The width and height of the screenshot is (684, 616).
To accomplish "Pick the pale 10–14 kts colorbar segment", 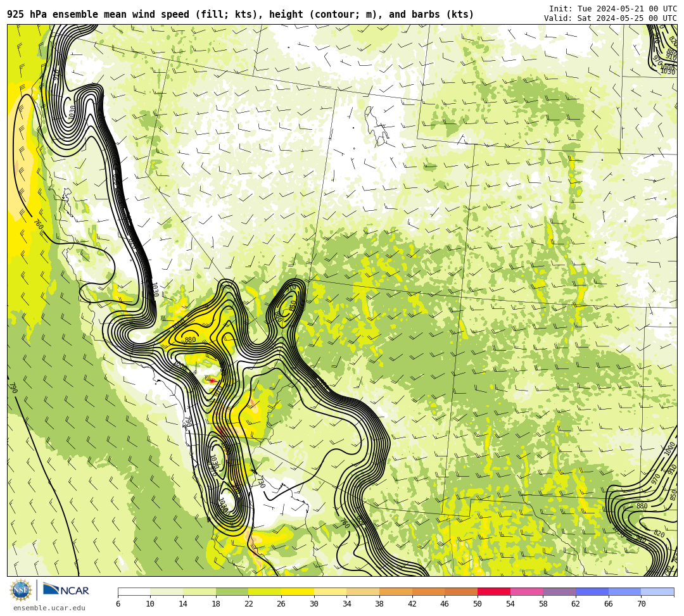I will point(167,591).
